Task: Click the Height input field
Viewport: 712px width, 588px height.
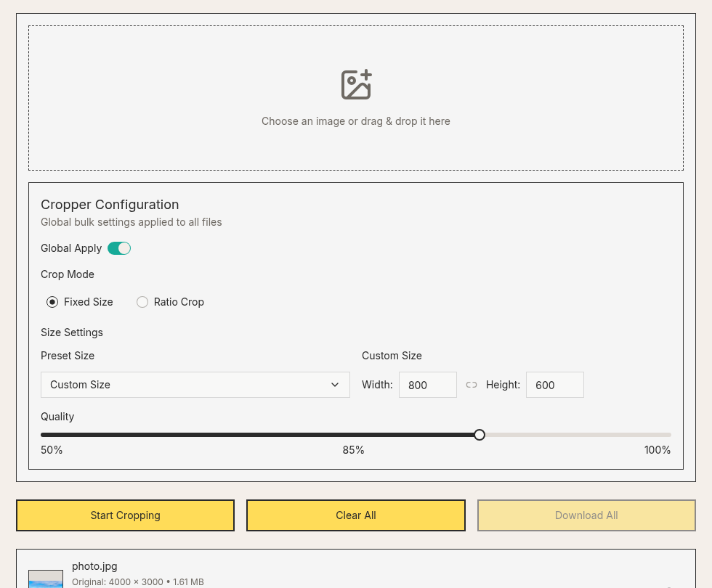Action: click(x=555, y=385)
